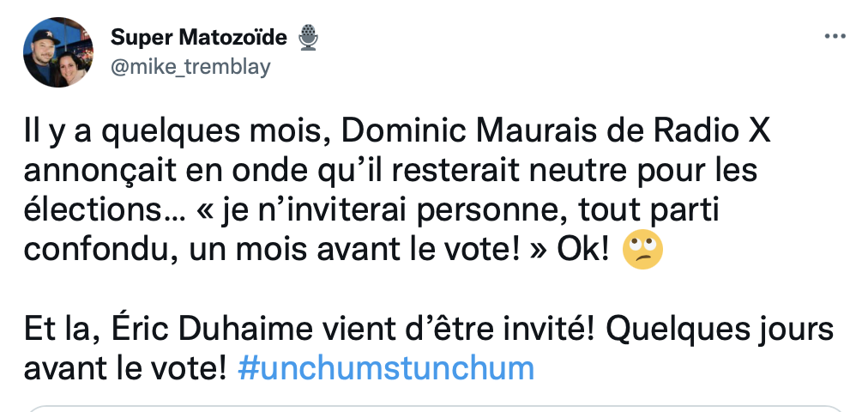Click the embedded card border below the tweet
Image resolution: width=868 pixels, height=412 pixels.
(434, 409)
